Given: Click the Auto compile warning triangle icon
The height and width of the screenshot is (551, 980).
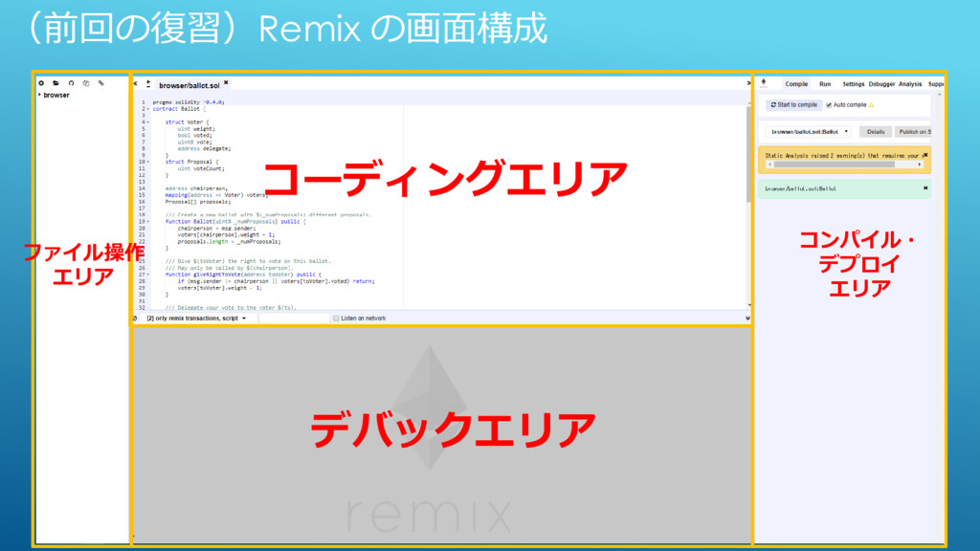Looking at the screenshot, I should (871, 105).
